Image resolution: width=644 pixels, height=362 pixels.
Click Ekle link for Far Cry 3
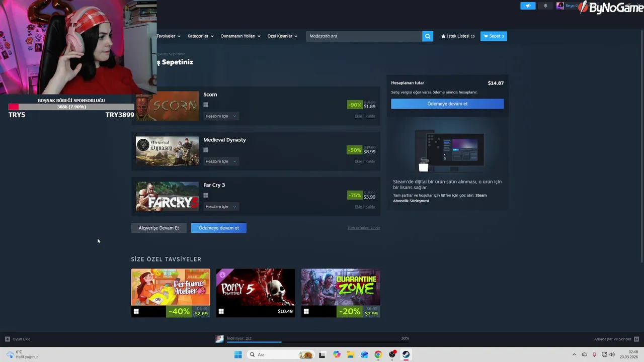(358, 207)
